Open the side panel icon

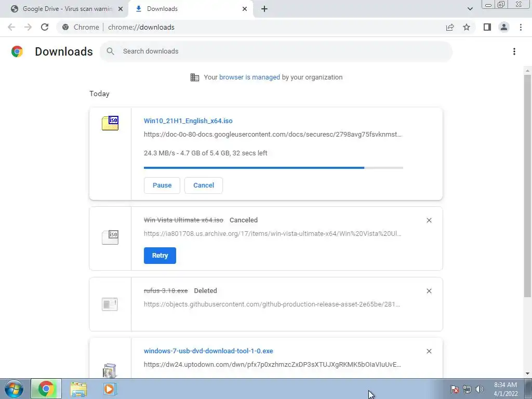tap(487, 27)
